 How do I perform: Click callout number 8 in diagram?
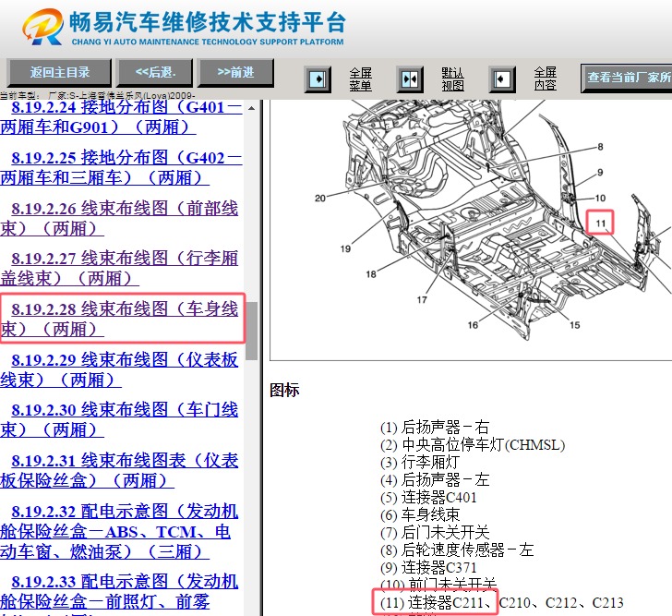click(600, 147)
